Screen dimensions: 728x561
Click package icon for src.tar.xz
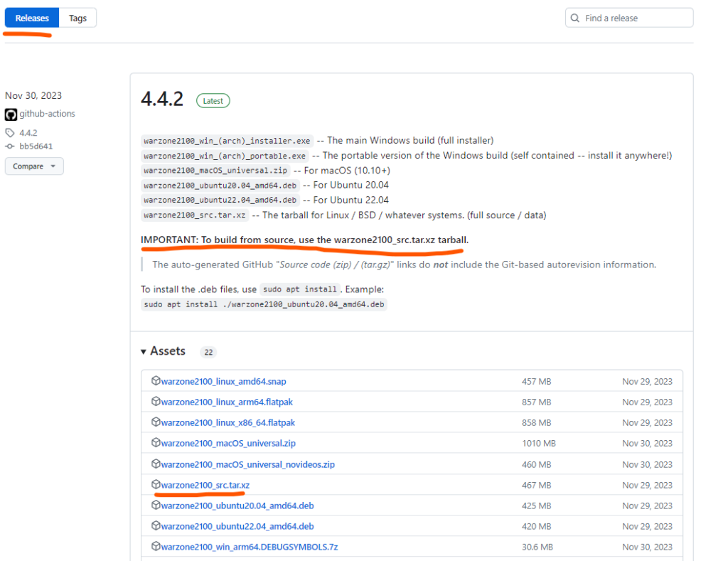(156, 484)
